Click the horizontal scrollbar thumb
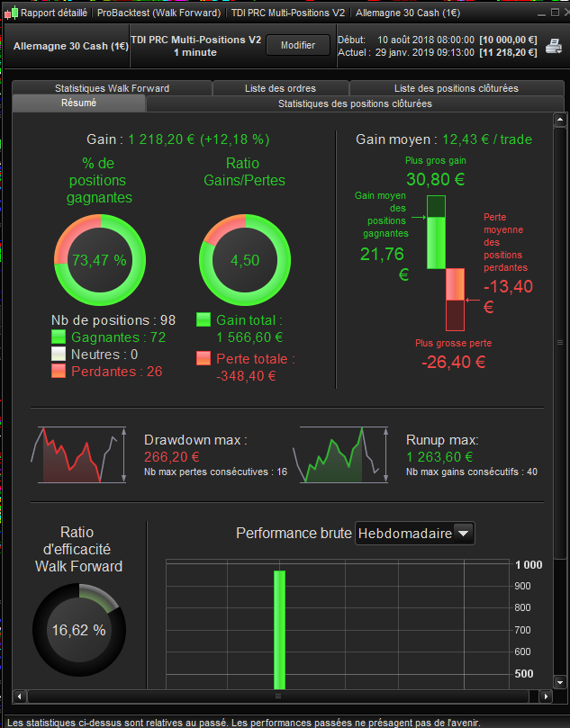The image size is (570, 728). 278,696
